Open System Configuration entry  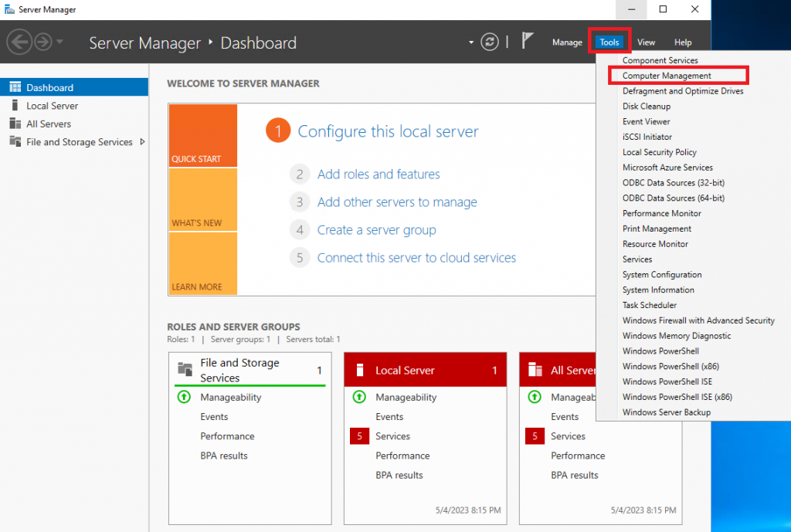(661, 274)
